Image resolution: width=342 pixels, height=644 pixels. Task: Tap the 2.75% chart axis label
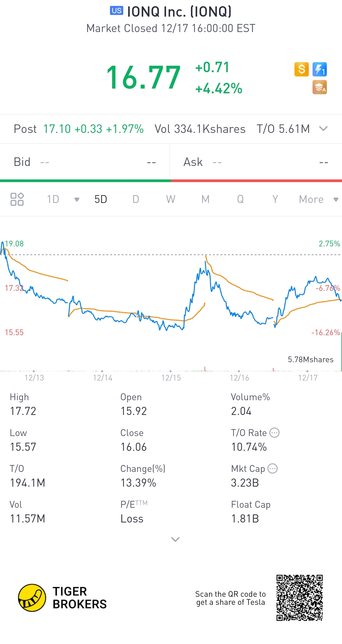pos(329,244)
